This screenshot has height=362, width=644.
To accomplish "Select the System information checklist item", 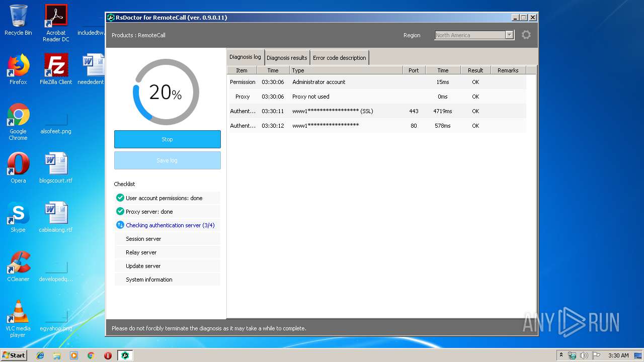I will [167, 280].
